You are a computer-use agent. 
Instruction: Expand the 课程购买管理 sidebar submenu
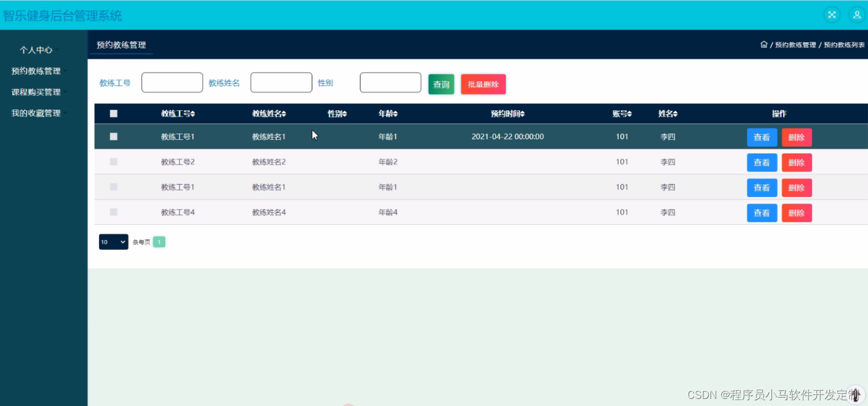tap(35, 92)
